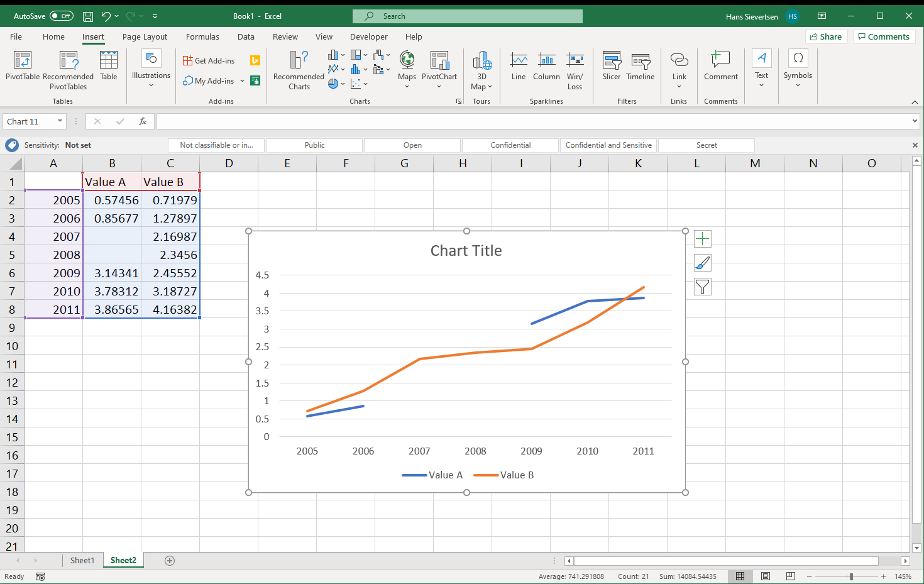Open Charts group dialog launcher
The height and width of the screenshot is (584, 924).
point(459,101)
